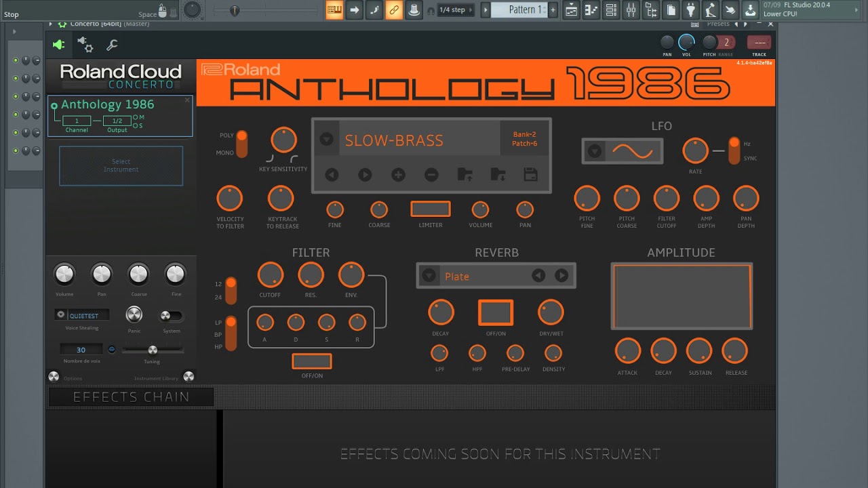Open the Output 1/2 selector box
Screen dimensions: 868x488
[x=117, y=121]
